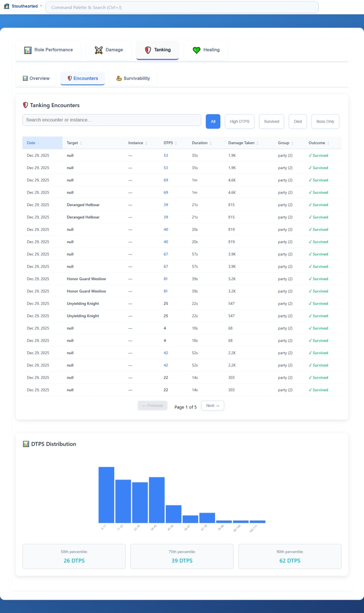Toggle the Boss Only filter

coord(325,121)
